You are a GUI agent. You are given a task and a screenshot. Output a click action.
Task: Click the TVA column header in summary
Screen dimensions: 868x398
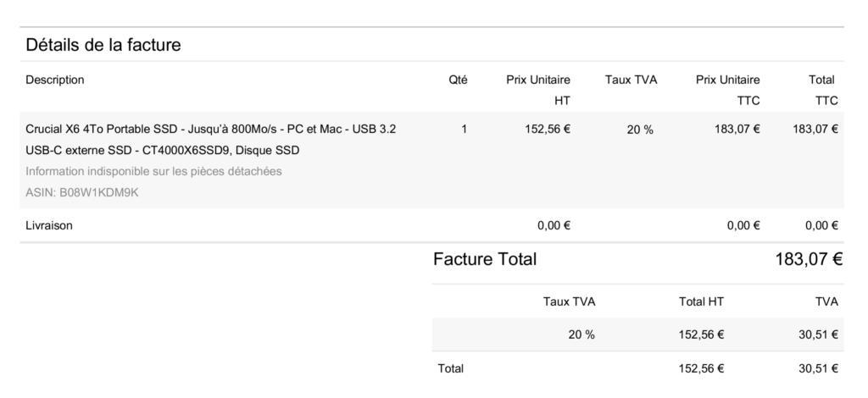[x=826, y=301]
